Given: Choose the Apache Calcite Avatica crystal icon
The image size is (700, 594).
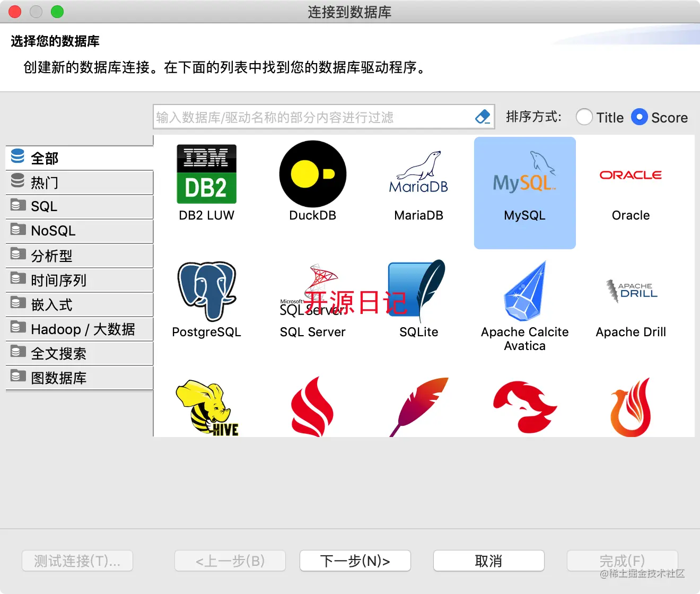Looking at the screenshot, I should click(524, 291).
